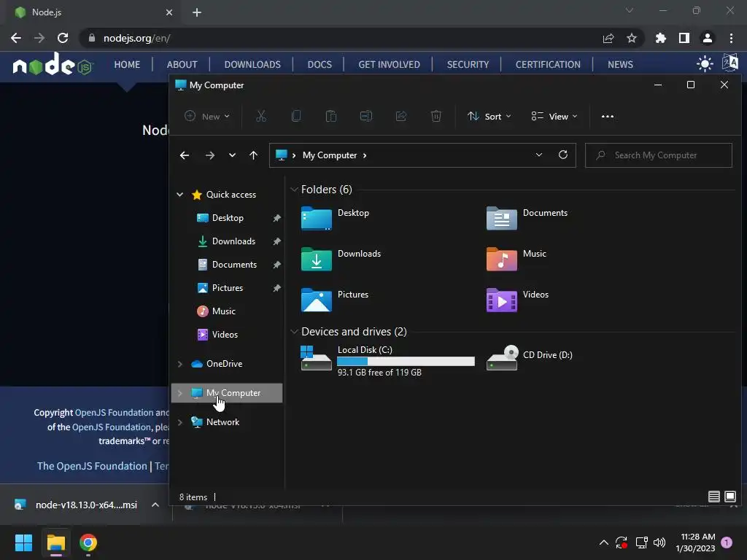This screenshot has height=560, width=747.
Task: Open a new Chrome tab
Action: click(x=197, y=12)
